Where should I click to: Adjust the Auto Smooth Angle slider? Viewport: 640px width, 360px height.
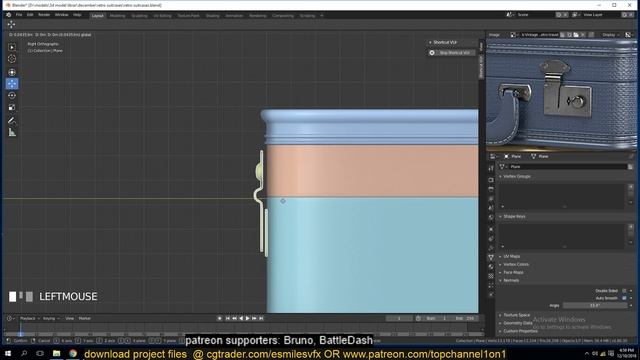coord(595,305)
